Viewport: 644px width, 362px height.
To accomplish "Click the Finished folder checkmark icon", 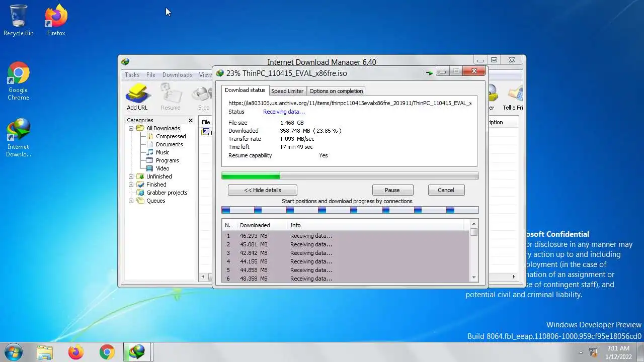I will click(140, 185).
